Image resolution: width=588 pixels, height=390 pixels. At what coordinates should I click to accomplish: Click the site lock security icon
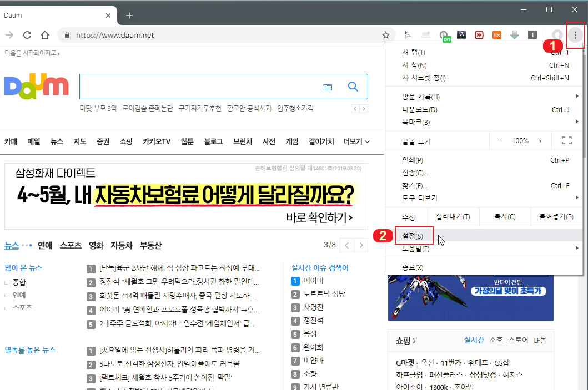(67, 35)
